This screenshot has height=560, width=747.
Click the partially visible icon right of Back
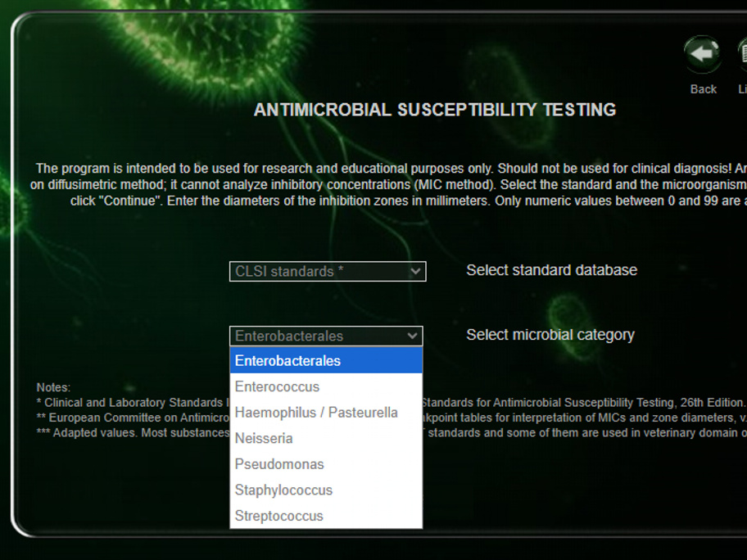coord(742,56)
